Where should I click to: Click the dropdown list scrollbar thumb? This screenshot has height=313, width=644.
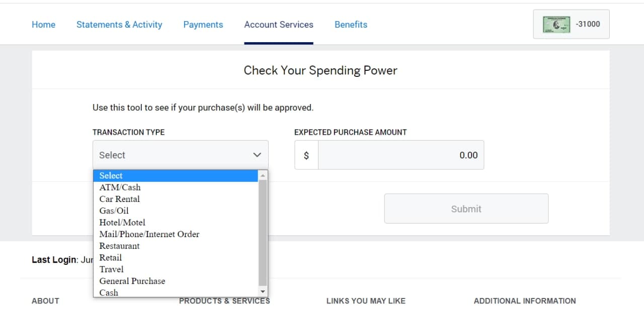(263, 232)
